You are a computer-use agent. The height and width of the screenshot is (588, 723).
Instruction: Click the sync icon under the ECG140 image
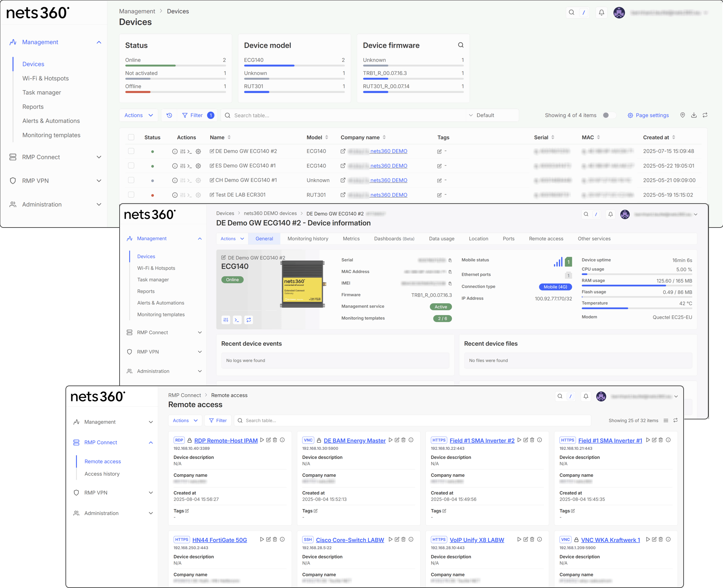(249, 320)
